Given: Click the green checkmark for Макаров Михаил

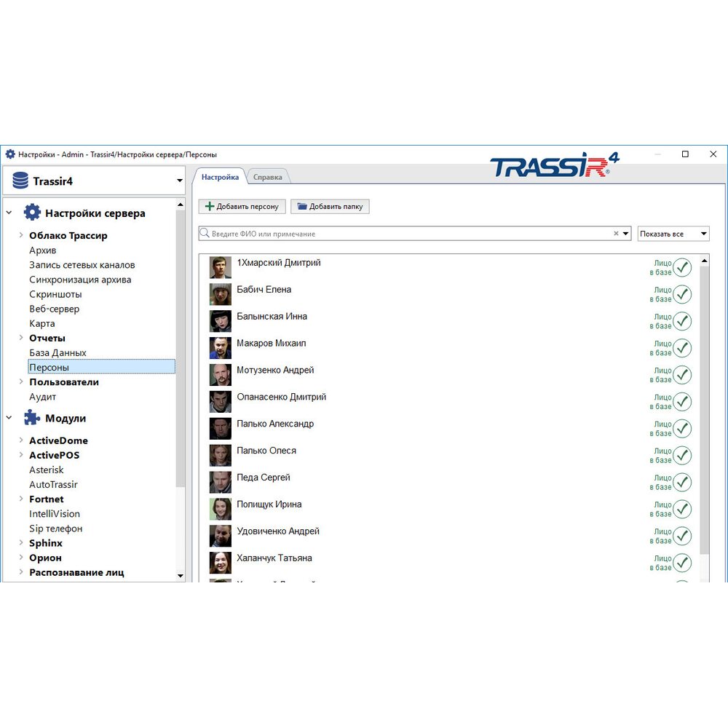Looking at the screenshot, I should 681,348.
